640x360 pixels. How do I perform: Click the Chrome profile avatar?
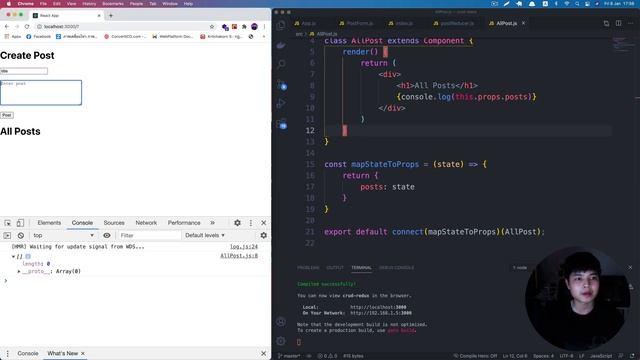click(x=254, y=27)
